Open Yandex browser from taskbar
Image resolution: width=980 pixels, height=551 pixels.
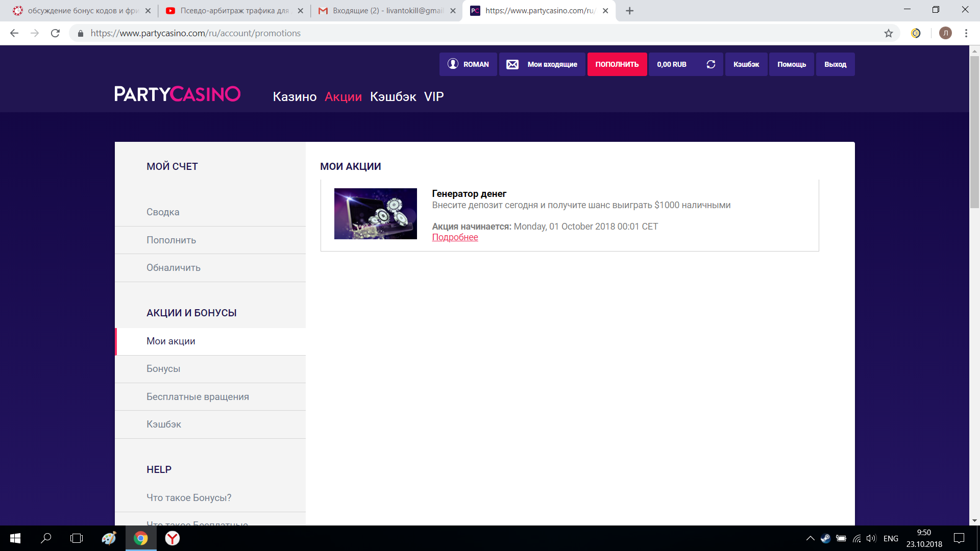173,538
